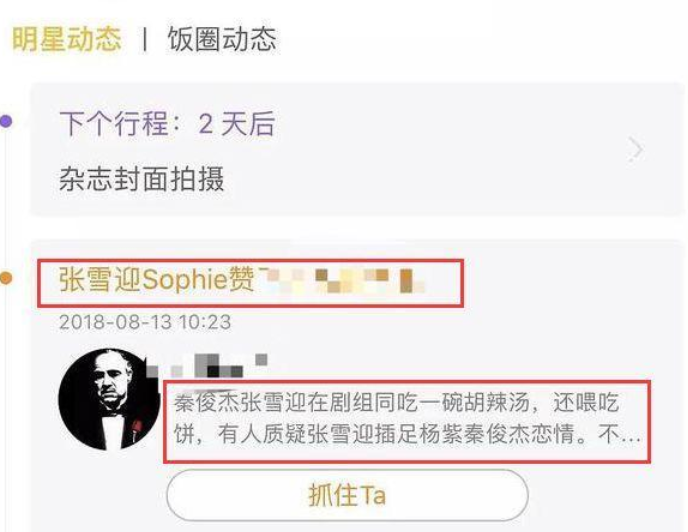Click the second line mentioning 杨紫秦俊杰恋情
The height and width of the screenshot is (532, 688).
[x=407, y=434]
